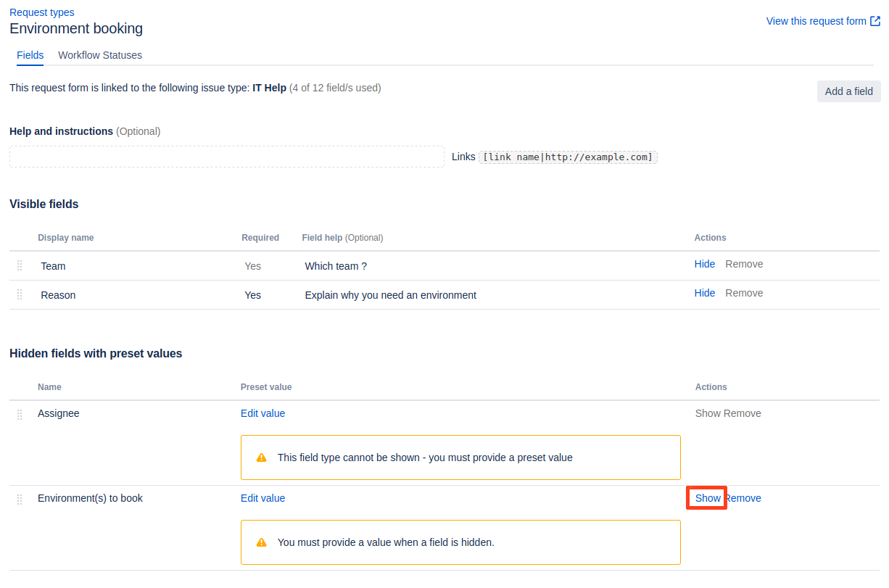Click the Help and instructions text box
Viewport: 889px width, 588px height.
[226, 157]
